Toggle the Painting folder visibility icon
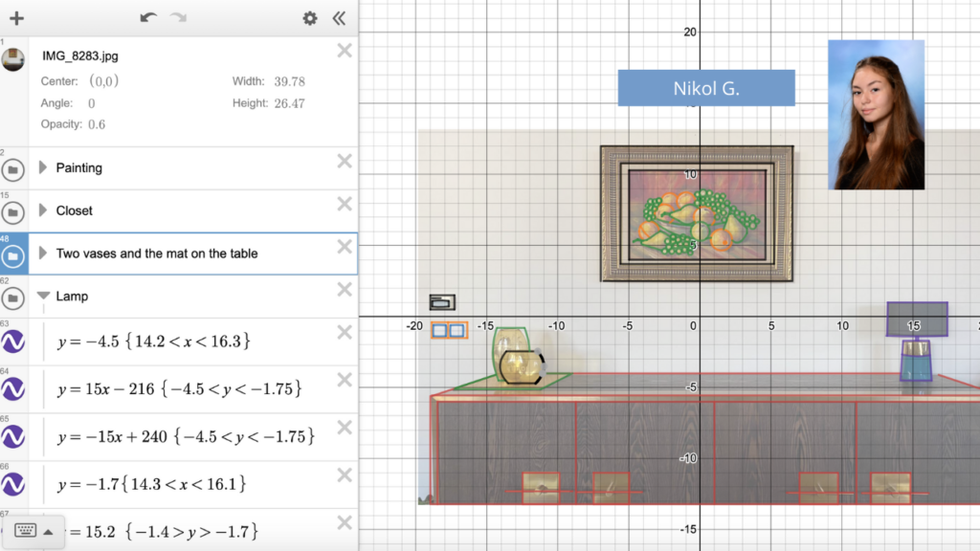Image resolution: width=980 pixels, height=551 pixels. tap(13, 169)
